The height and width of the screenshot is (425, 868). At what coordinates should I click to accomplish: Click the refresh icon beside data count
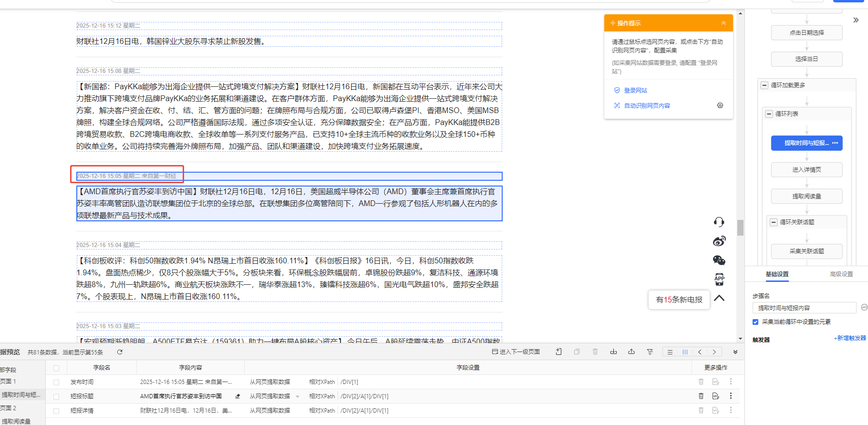[120, 352]
